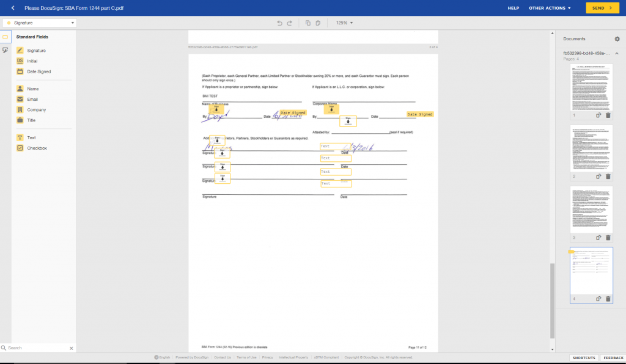Click the copy icon in toolbar

[x=308, y=23]
